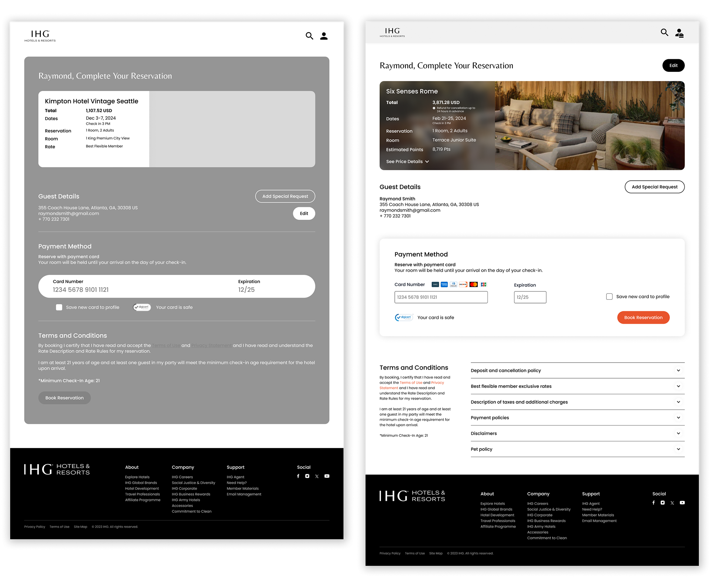The image size is (711, 588).
Task: Click the white Edit button in left wireframe
Action: [304, 214]
